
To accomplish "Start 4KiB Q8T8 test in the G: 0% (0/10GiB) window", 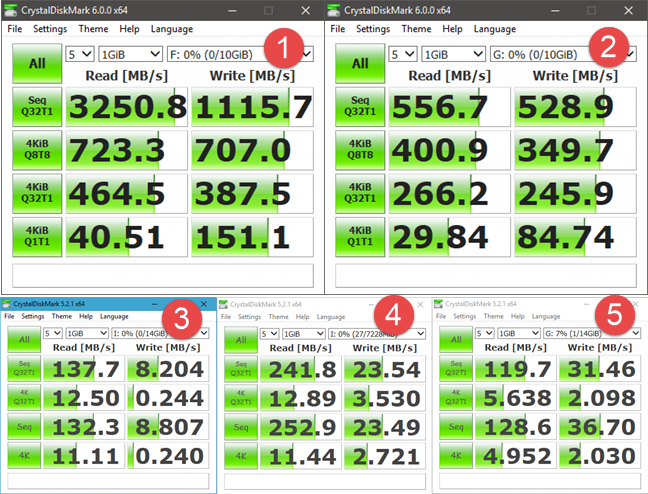I will (360, 150).
